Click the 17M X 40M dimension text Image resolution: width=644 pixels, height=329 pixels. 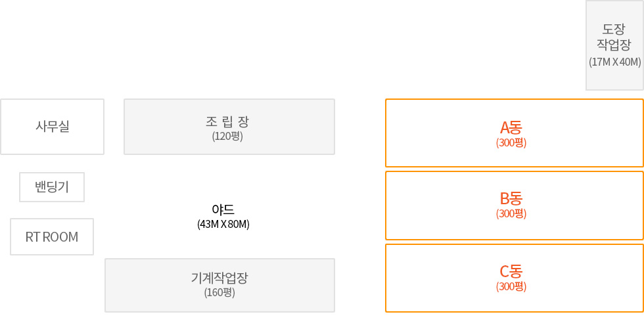(x=615, y=62)
